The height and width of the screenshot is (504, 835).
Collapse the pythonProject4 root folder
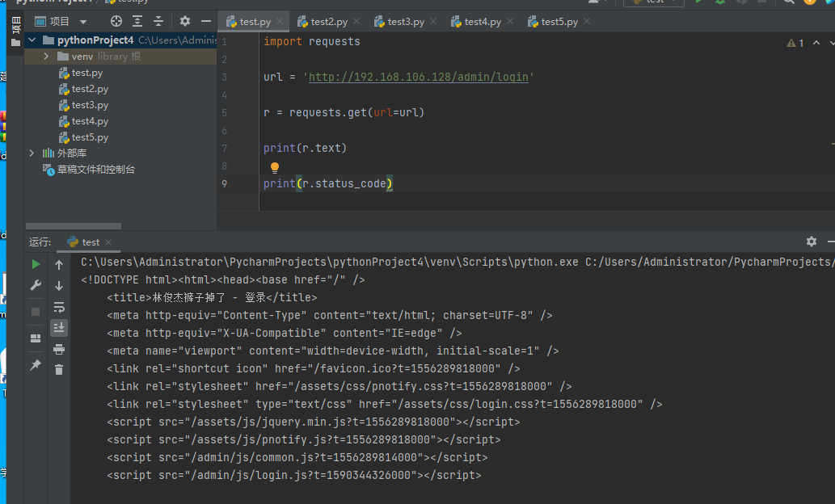click(32, 40)
